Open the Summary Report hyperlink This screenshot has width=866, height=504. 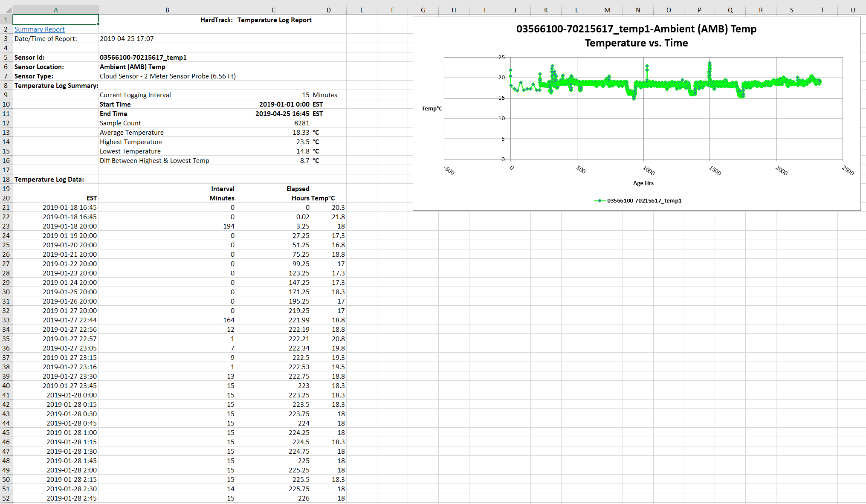pos(40,29)
